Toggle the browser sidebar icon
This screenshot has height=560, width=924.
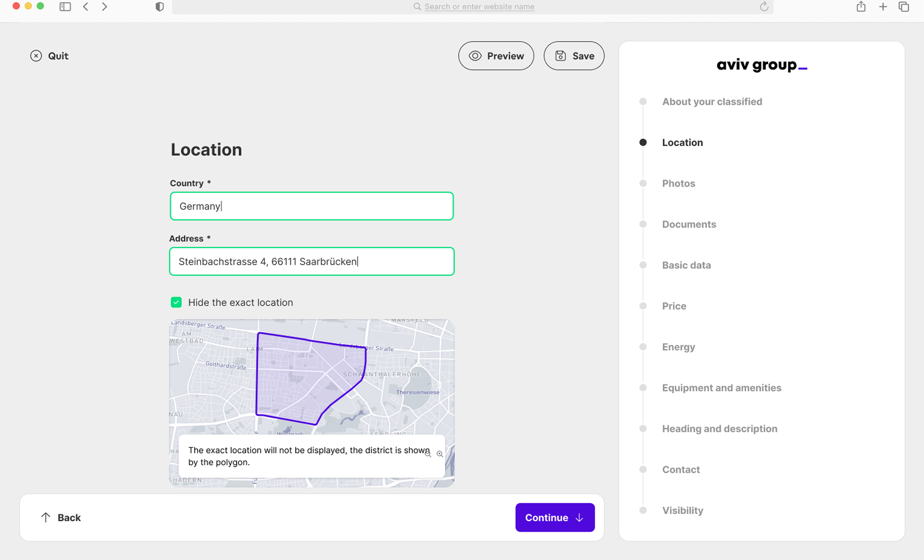[65, 6]
